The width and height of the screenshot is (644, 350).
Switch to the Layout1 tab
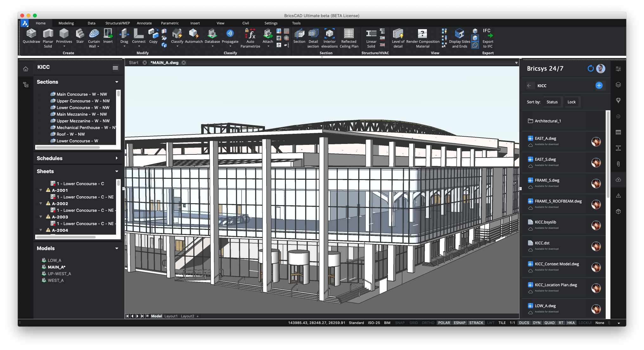tap(171, 316)
